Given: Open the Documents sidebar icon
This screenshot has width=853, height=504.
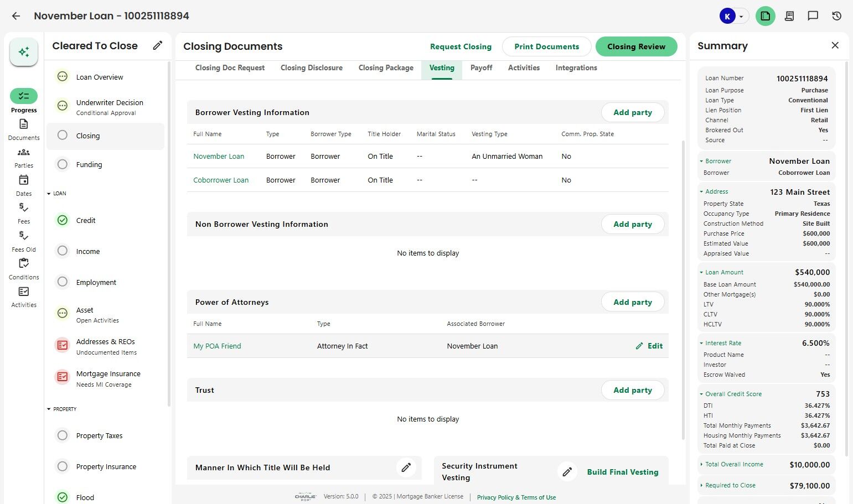Looking at the screenshot, I should [24, 124].
